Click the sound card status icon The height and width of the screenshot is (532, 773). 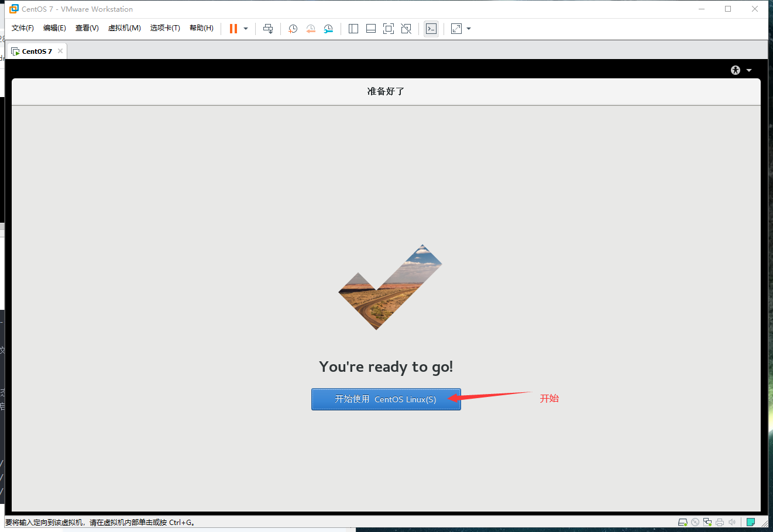[x=732, y=522]
